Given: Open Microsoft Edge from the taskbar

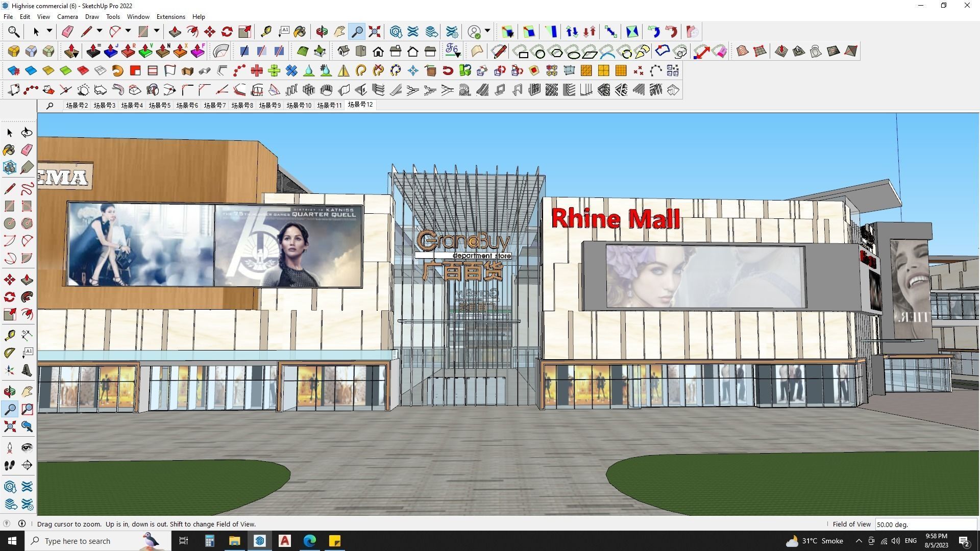Looking at the screenshot, I should [x=310, y=541].
